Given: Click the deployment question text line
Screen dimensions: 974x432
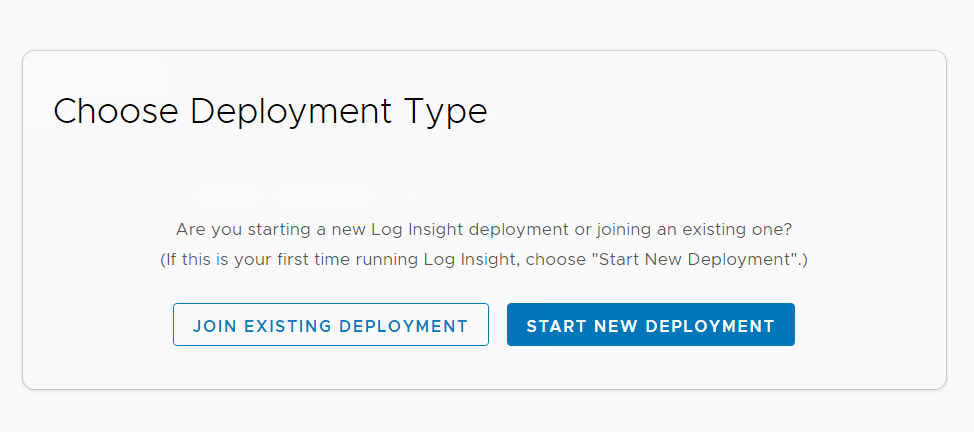Looking at the screenshot, I should click(484, 229).
